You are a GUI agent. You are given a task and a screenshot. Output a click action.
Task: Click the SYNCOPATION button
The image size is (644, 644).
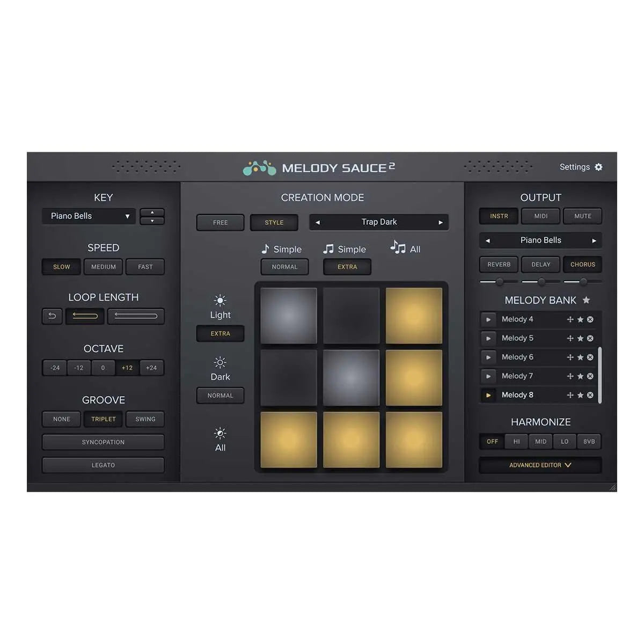tap(103, 442)
